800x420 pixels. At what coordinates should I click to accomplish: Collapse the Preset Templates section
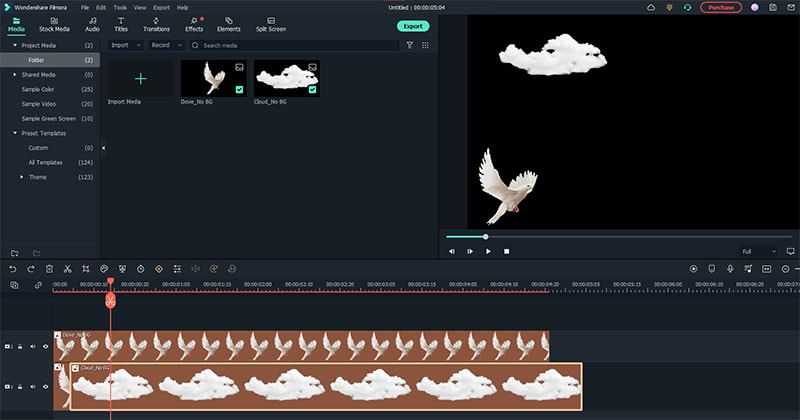click(x=15, y=133)
